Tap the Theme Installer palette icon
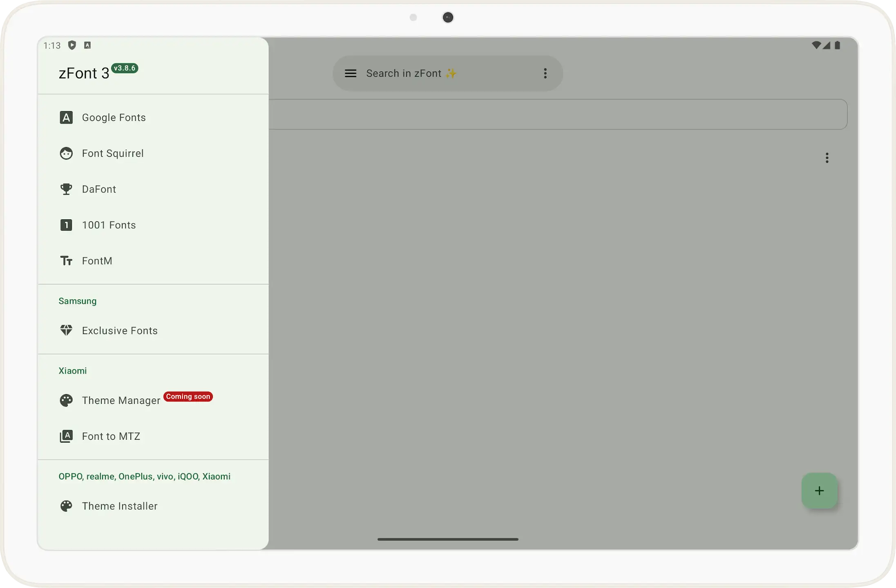The image size is (896, 588). click(66, 506)
